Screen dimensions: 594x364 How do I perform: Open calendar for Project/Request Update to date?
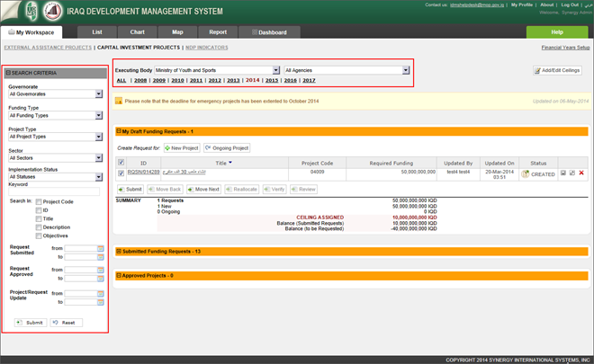[x=101, y=302]
